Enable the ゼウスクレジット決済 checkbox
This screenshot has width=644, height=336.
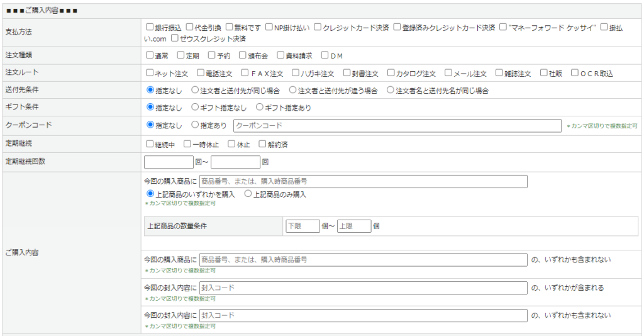coord(175,38)
